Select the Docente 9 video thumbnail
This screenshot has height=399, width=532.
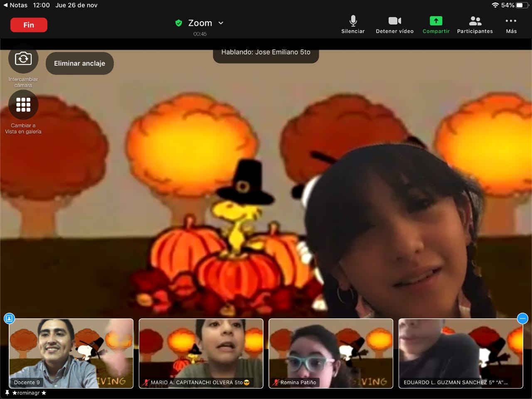point(71,354)
